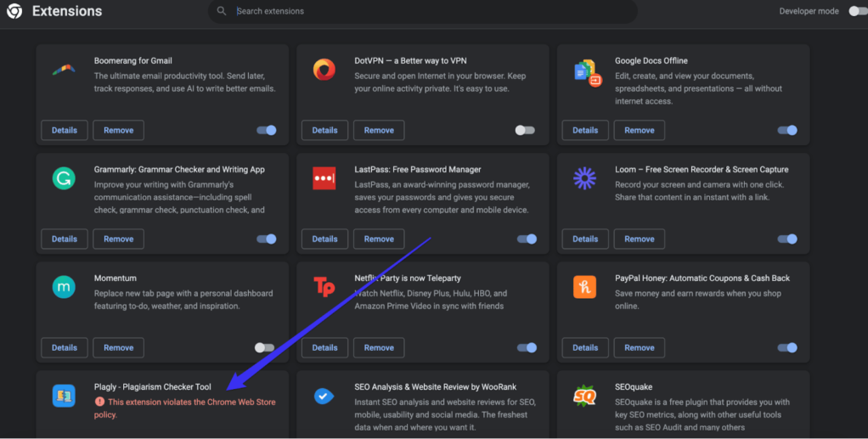This screenshot has height=439, width=868.
Task: Open Details for Loom screen recorder
Action: [585, 239]
